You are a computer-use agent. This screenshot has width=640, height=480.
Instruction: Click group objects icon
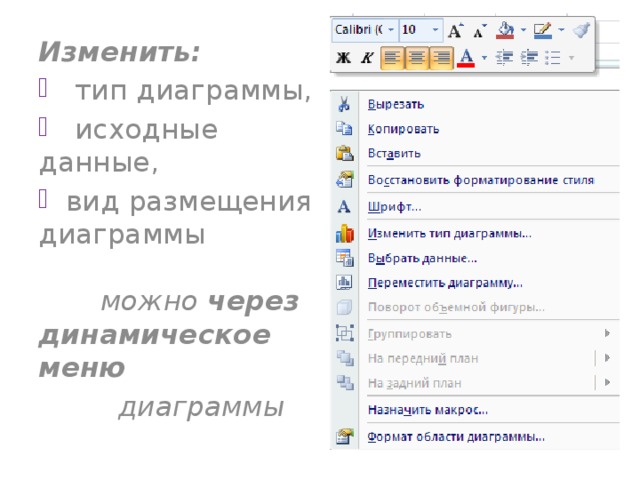point(344,333)
